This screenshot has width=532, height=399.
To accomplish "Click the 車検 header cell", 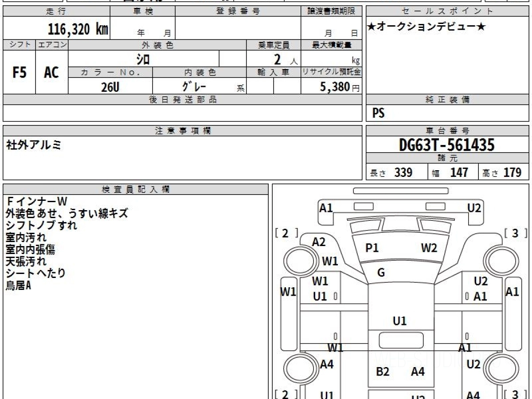I will 143,12.
